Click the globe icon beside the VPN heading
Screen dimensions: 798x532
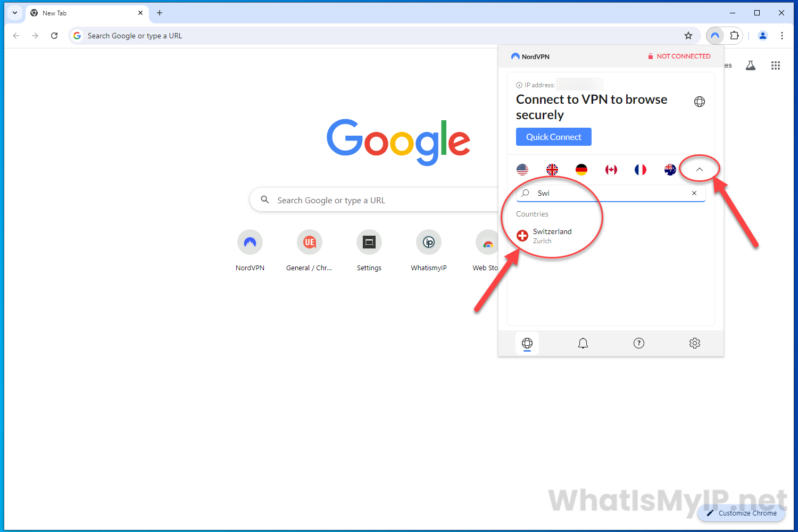coord(700,102)
